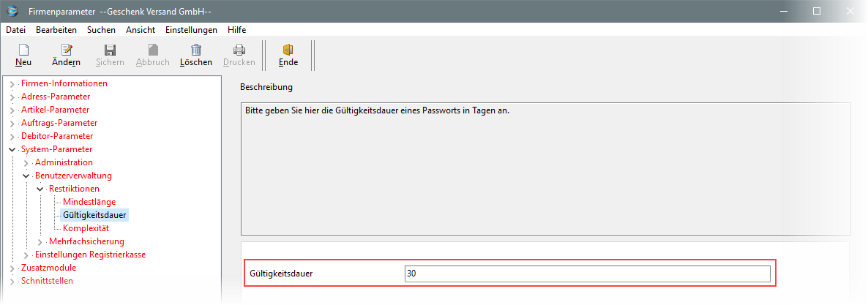Click the Sichern floppy disk icon

pos(110,50)
